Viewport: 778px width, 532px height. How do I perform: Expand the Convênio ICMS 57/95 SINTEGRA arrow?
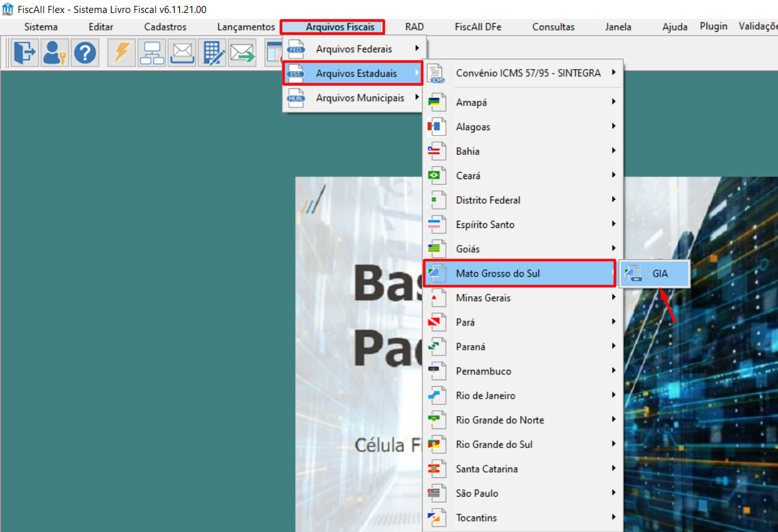[614, 72]
